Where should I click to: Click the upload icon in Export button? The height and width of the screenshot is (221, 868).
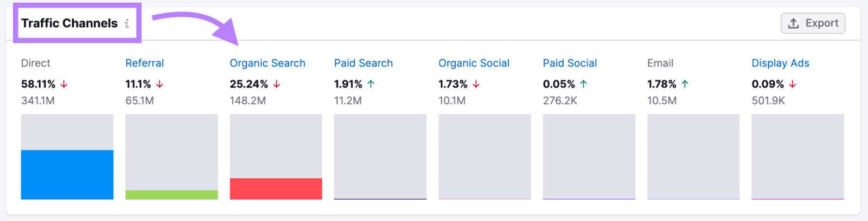794,23
